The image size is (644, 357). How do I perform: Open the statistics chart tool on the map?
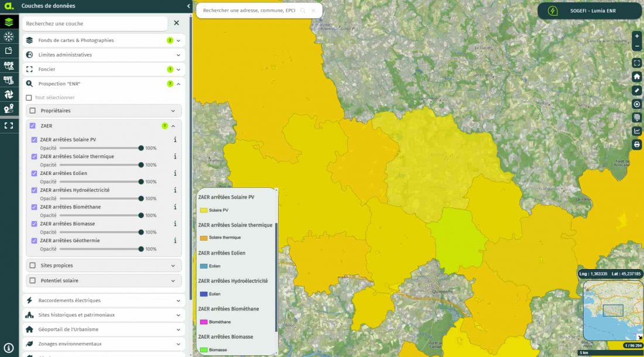(637, 130)
